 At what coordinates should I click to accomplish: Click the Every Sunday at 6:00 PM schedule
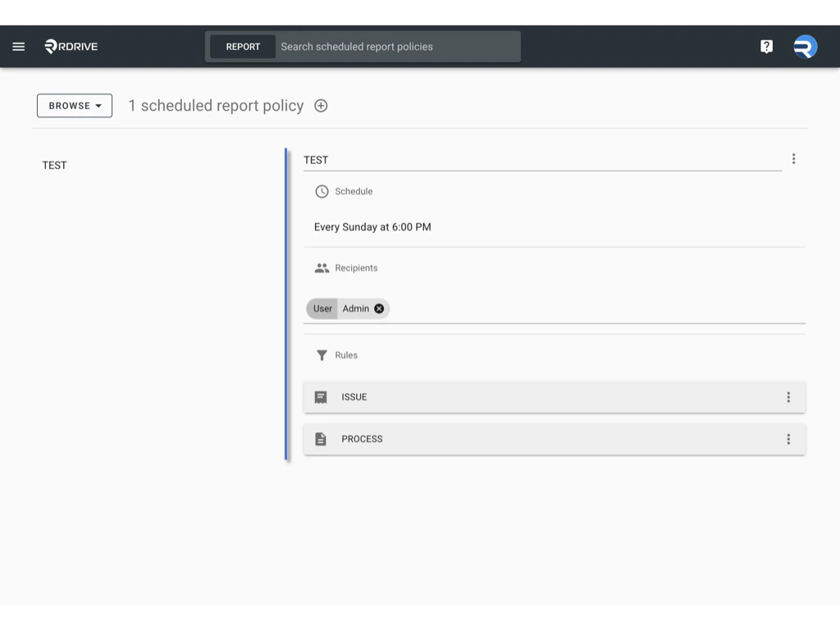pyautogui.click(x=372, y=227)
